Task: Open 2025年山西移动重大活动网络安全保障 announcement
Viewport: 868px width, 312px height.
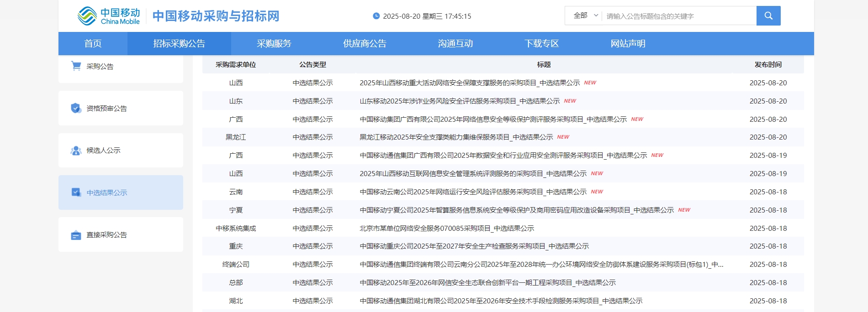Action: click(x=470, y=83)
